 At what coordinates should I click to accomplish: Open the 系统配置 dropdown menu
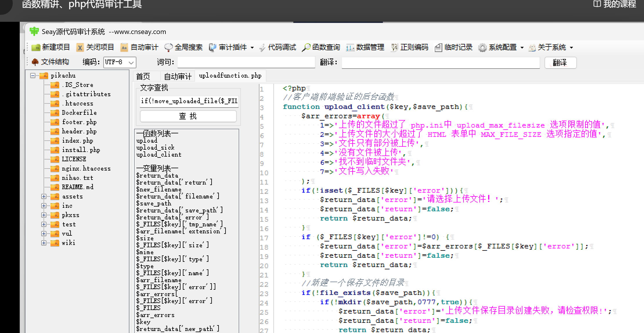pyautogui.click(x=522, y=48)
